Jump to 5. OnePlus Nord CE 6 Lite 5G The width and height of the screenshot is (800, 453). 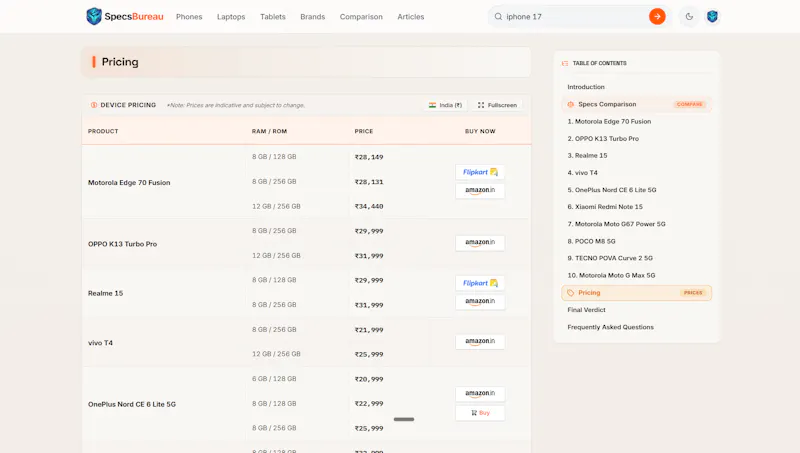coord(612,190)
